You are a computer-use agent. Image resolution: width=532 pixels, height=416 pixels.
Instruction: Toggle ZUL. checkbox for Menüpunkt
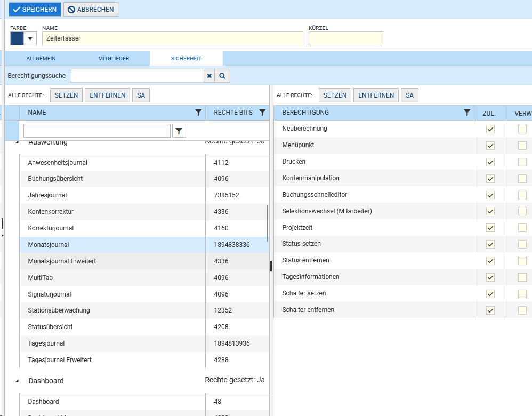pyautogui.click(x=490, y=146)
